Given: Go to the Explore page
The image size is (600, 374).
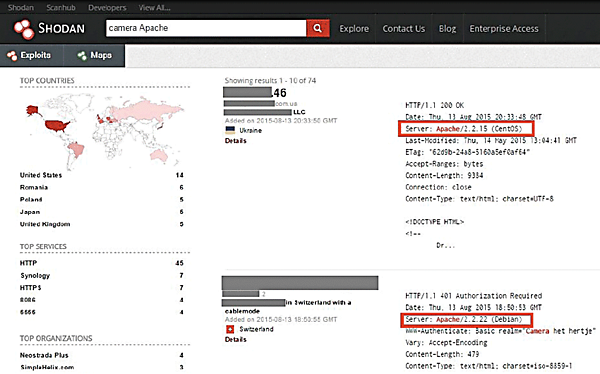Looking at the screenshot, I should tap(354, 29).
